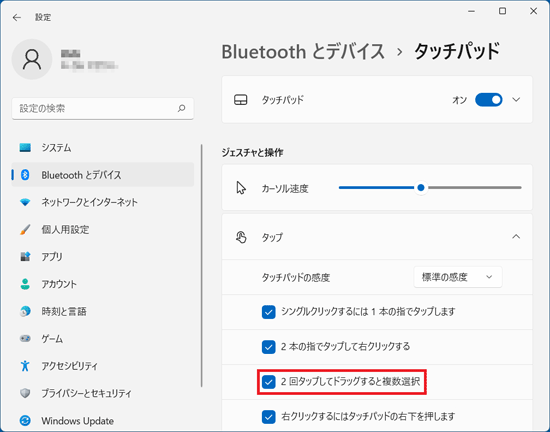Click the privacy shield icon
This screenshot has width=550, height=432.
(x=25, y=393)
